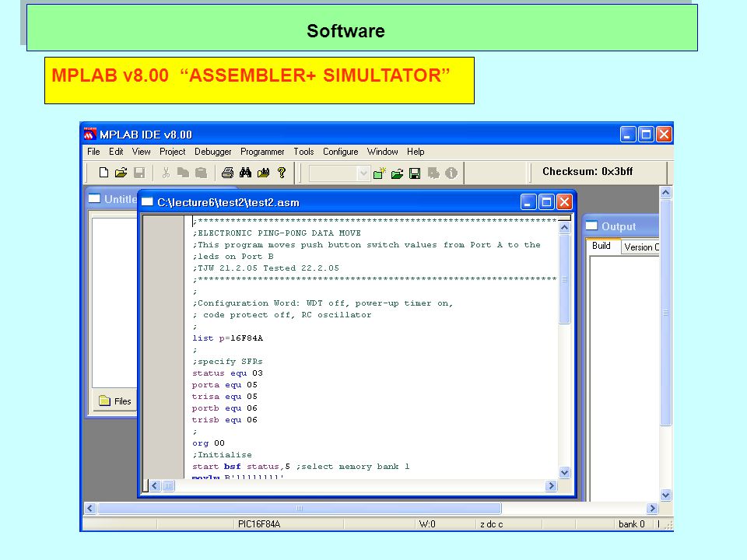
Task: Click the editor's vertical scroll up arrow
Action: point(565,227)
